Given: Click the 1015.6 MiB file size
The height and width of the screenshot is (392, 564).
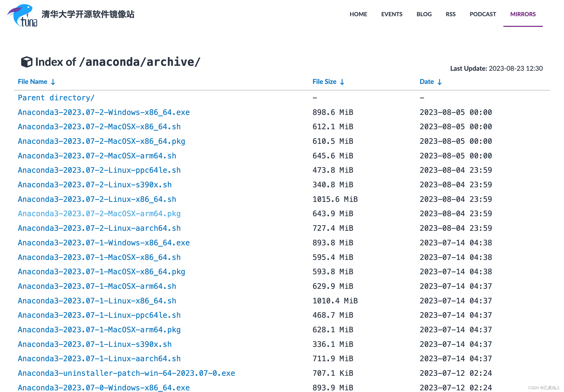Looking at the screenshot, I should coord(335,199).
